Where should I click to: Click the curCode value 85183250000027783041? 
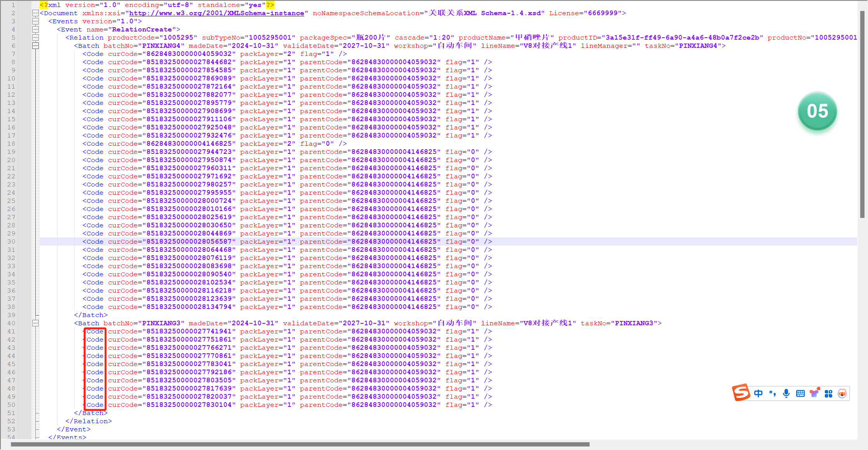pyautogui.click(x=189, y=364)
